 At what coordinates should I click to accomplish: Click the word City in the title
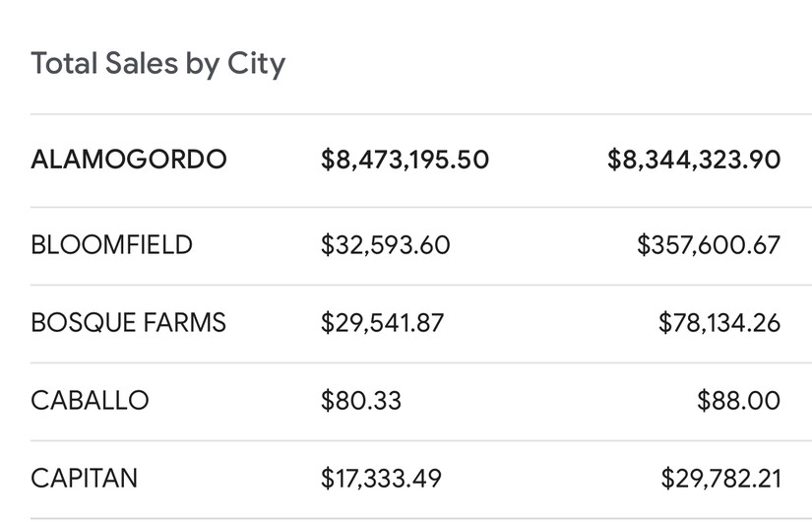click(x=256, y=64)
